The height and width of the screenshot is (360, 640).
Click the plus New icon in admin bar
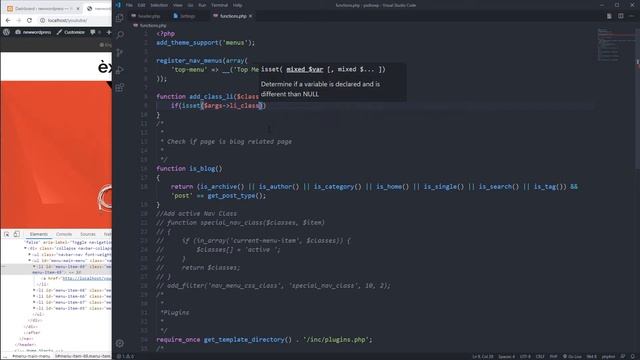109,32
